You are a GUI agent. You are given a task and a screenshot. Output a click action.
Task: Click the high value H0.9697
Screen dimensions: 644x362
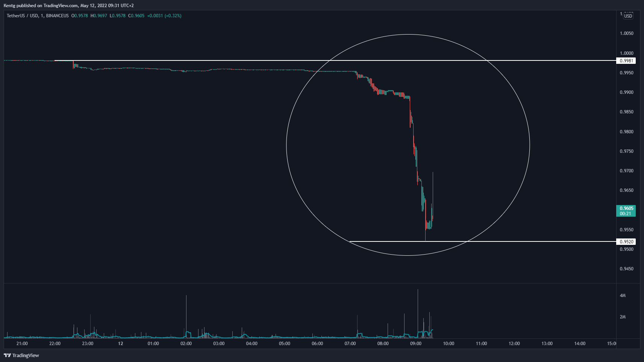pos(99,16)
